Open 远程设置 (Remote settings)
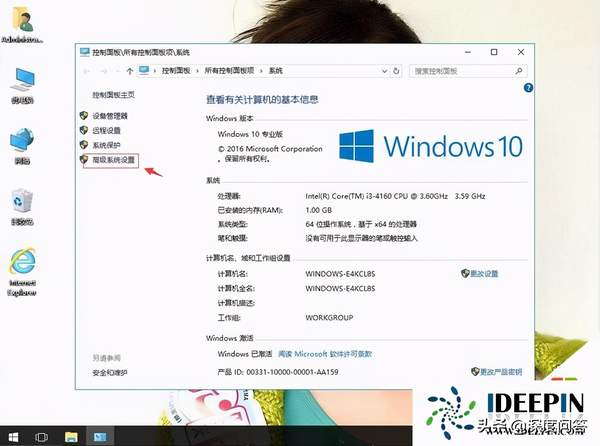This screenshot has width=600, height=446. point(106,130)
